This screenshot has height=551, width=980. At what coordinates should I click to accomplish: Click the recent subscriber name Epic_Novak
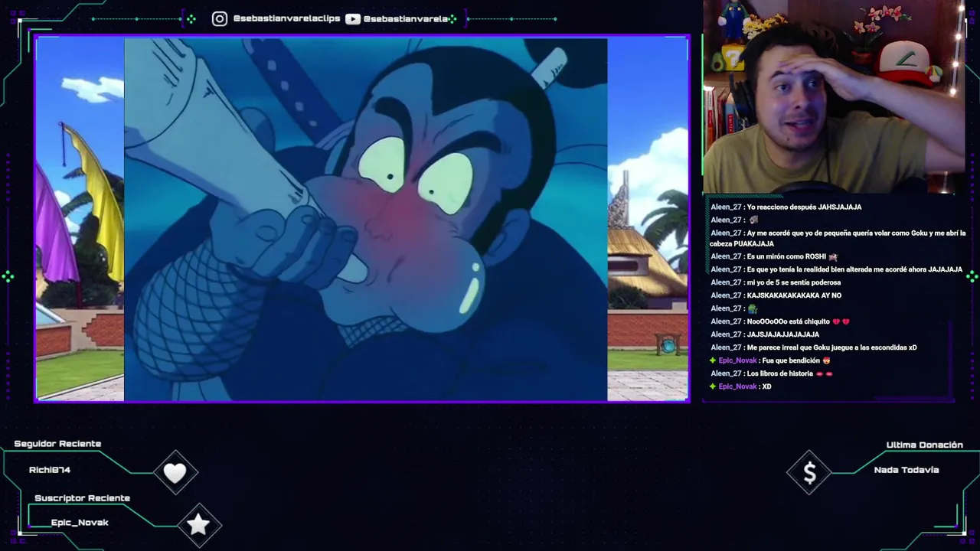[x=80, y=523]
